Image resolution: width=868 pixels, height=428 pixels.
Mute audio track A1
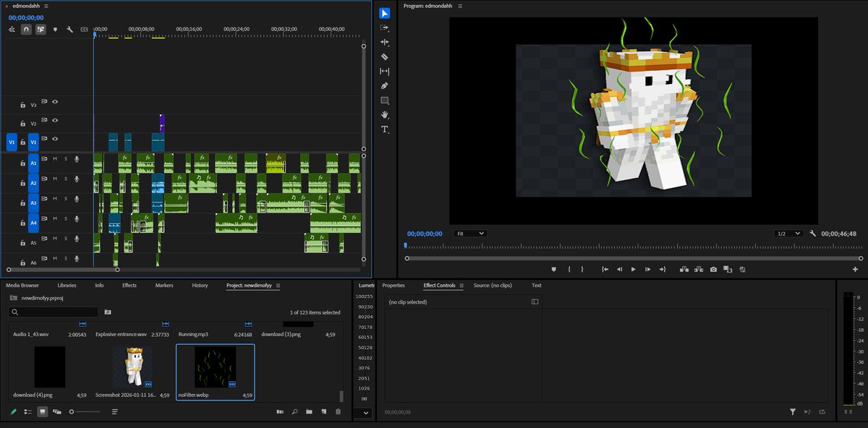pyautogui.click(x=55, y=159)
